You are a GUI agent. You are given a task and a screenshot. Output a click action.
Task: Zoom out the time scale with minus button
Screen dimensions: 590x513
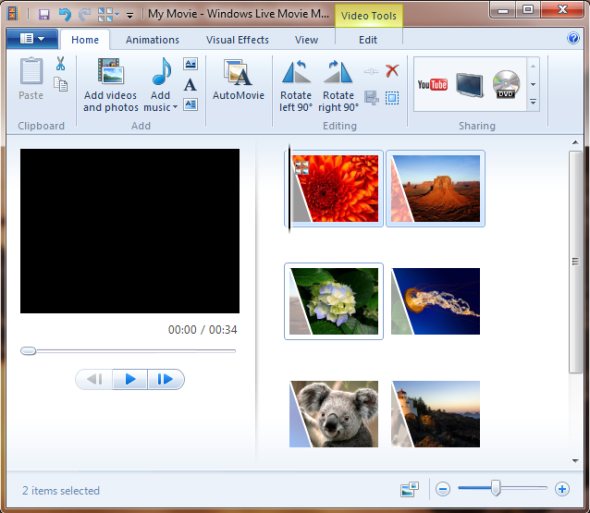point(443,489)
